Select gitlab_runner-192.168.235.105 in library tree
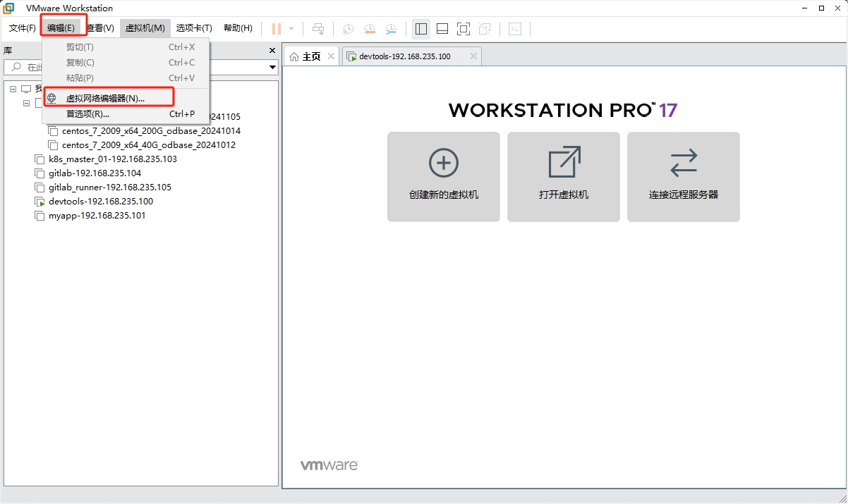 (109, 188)
